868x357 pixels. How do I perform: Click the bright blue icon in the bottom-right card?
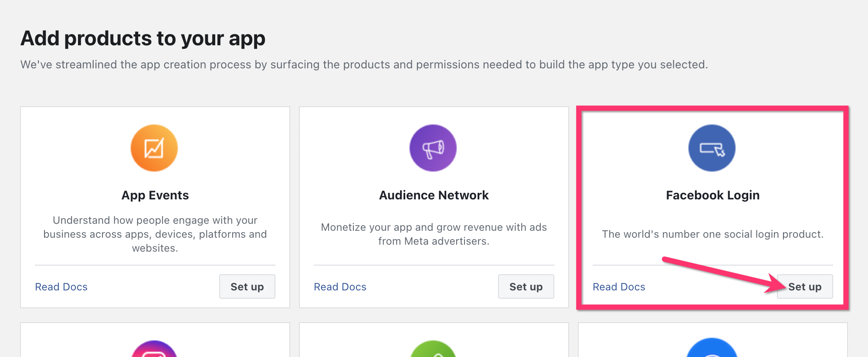712,349
